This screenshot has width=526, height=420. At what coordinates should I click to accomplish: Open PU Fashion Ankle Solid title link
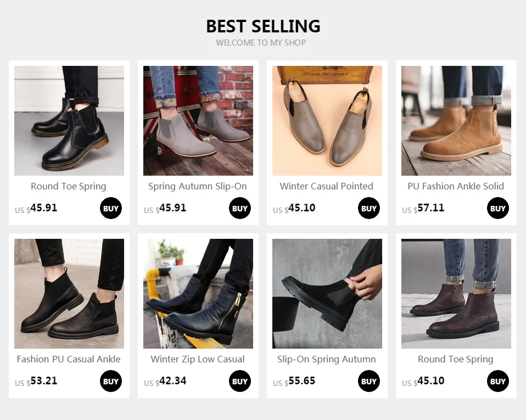point(456,186)
